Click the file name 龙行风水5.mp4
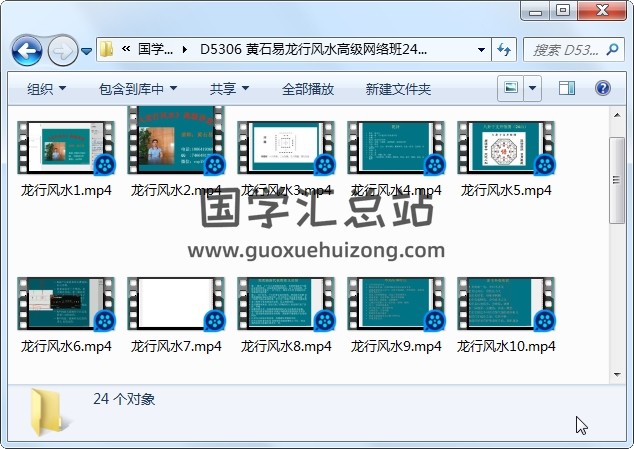The image size is (634, 449). point(506,190)
